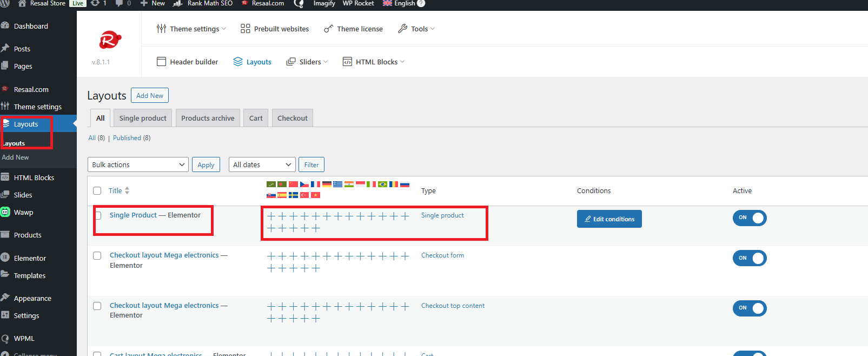The width and height of the screenshot is (868, 356).
Task: Switch to the Single product tab
Action: click(x=143, y=118)
